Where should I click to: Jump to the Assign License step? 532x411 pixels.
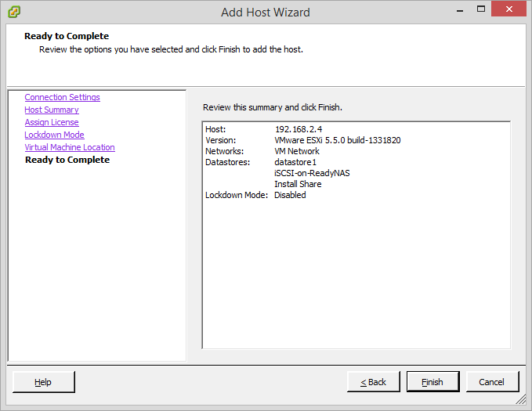point(52,122)
